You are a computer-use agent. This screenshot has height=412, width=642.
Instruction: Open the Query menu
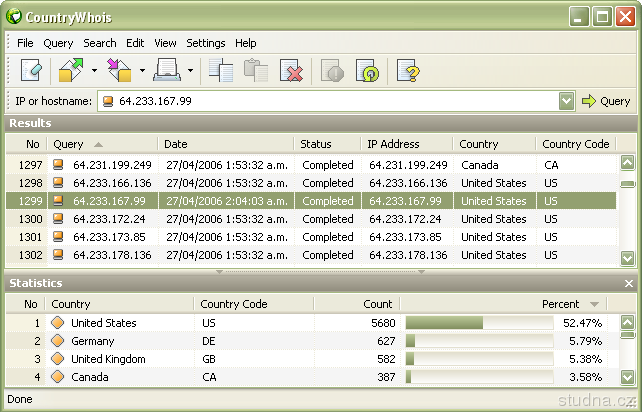[58, 43]
